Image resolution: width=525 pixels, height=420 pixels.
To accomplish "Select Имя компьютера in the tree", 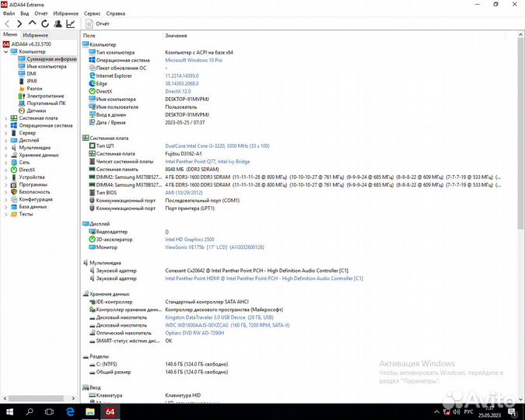I will point(46,66).
